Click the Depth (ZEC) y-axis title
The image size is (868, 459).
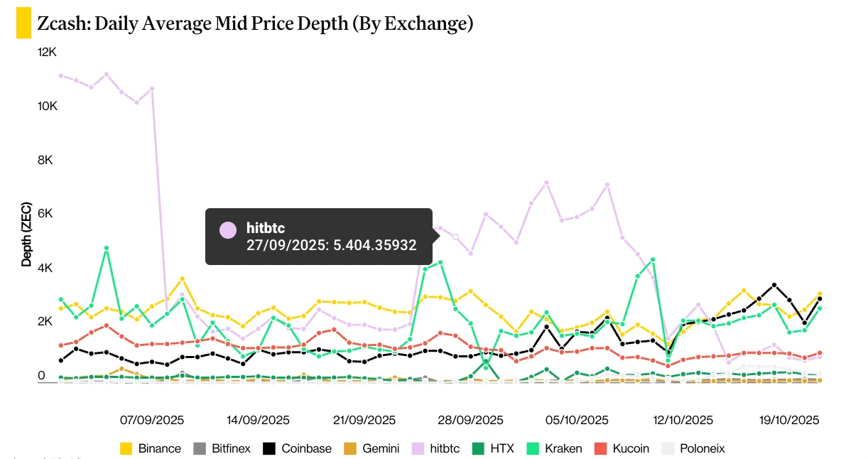pyautogui.click(x=27, y=233)
